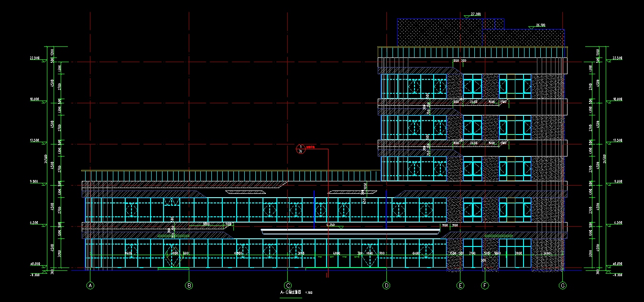
Task: Select the right-side 18.000 level label
Action: coord(617,99)
